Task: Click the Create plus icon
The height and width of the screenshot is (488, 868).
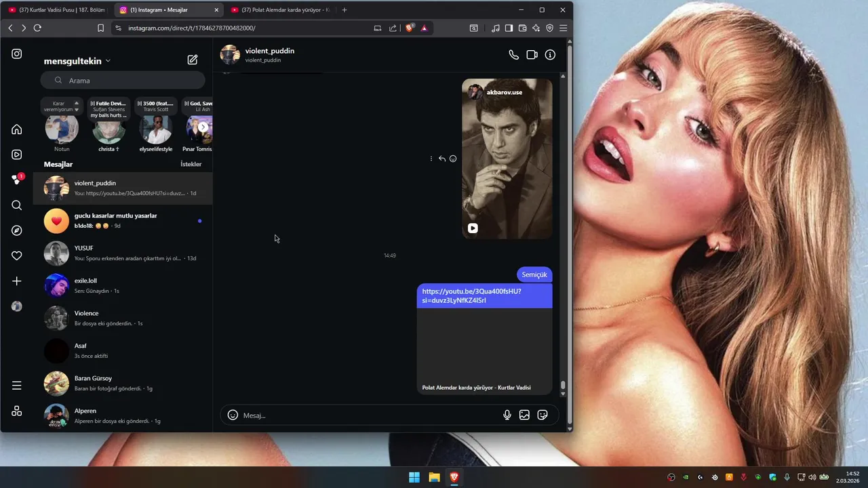Action: pos(17,281)
